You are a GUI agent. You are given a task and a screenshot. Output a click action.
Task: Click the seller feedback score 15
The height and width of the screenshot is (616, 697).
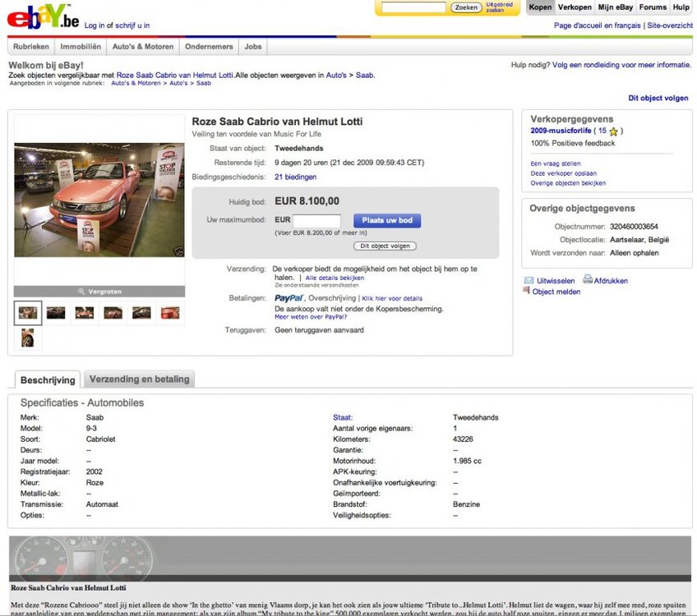click(602, 131)
